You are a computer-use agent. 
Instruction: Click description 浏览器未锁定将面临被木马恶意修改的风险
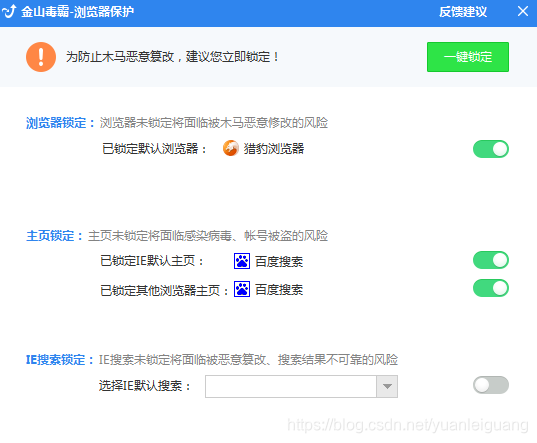tap(214, 123)
